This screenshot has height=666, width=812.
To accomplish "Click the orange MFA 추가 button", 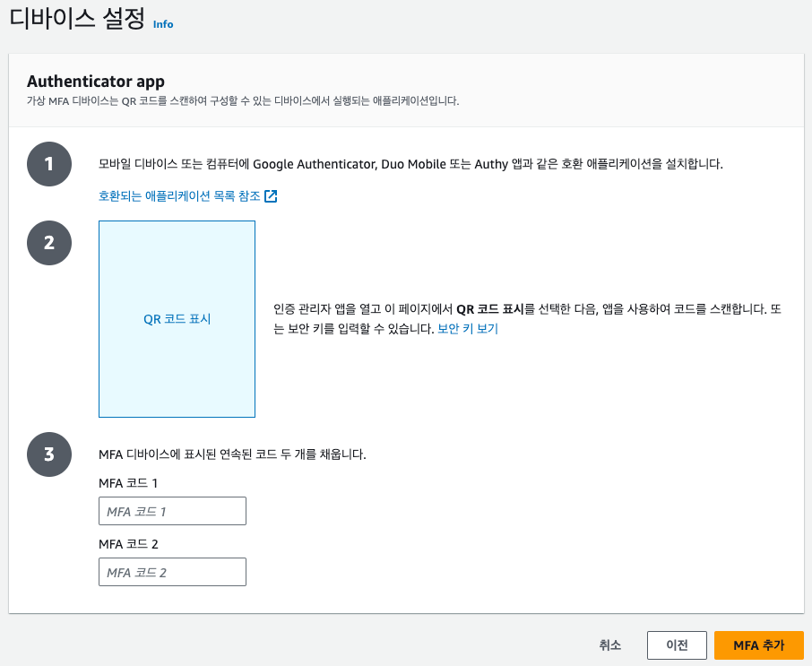I will tap(758, 645).
